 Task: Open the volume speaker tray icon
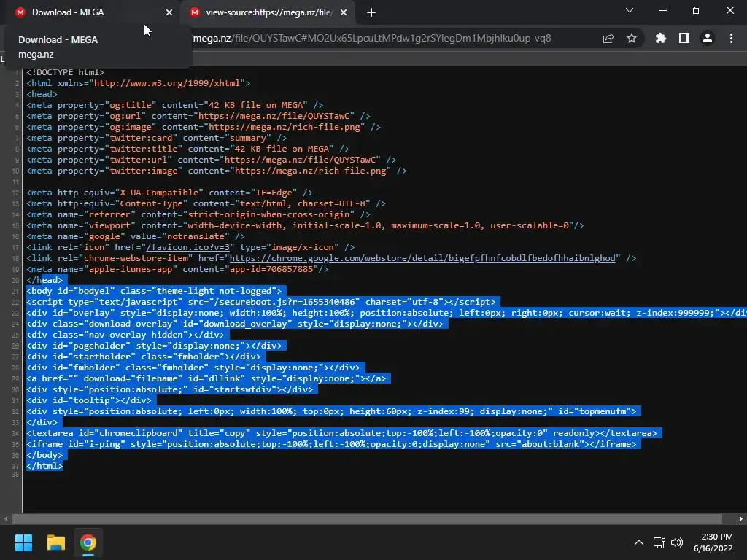(x=676, y=542)
